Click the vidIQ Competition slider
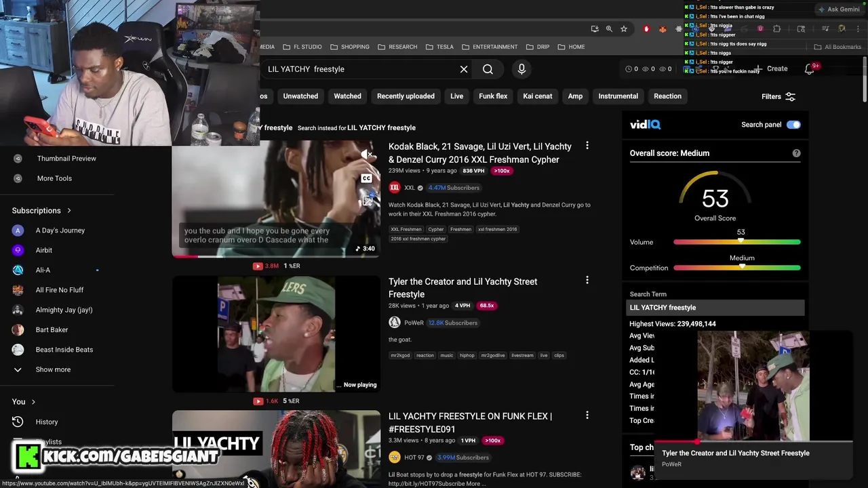Viewport: 868px width, 488px height. (736, 268)
